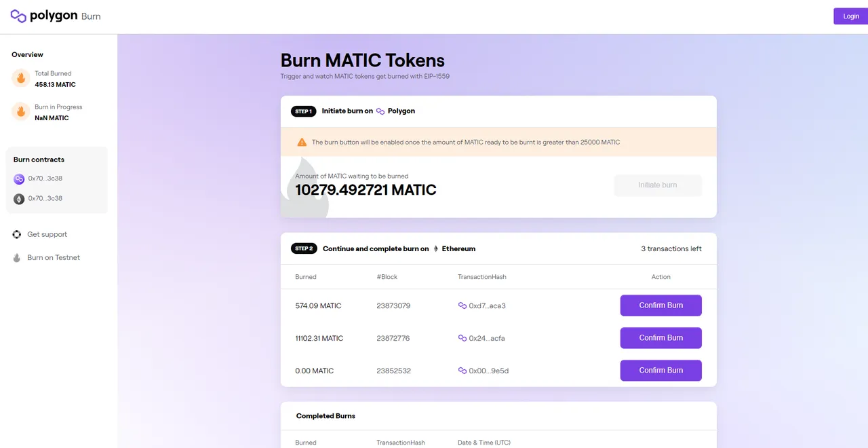Select block number 23872776
The image size is (868, 448).
click(393, 338)
